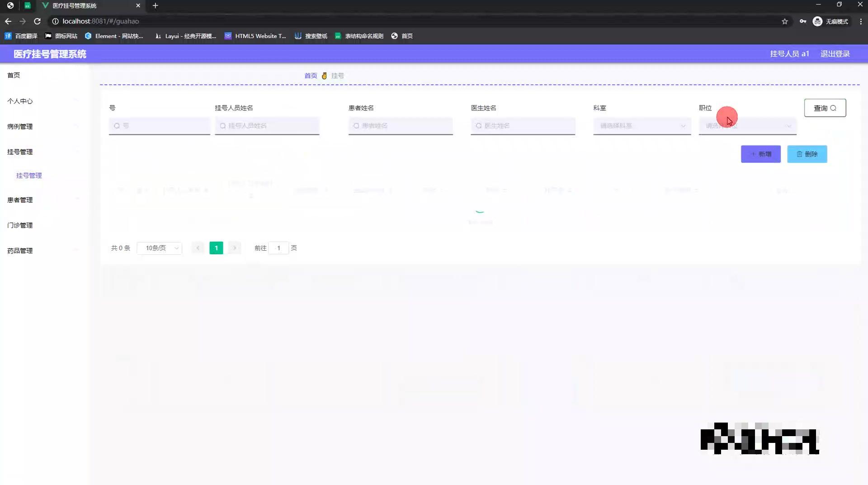This screenshot has height=485, width=868.
Task: Open the 图标网站 bookmark
Action: (x=61, y=36)
